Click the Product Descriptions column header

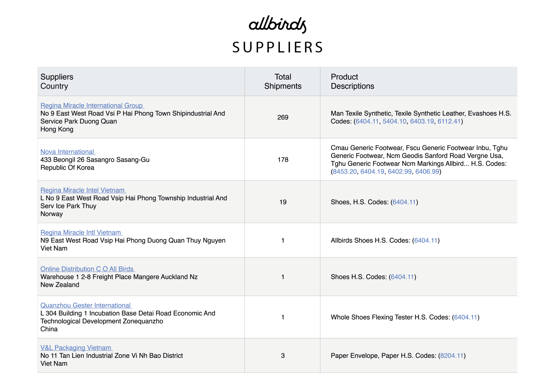point(352,81)
